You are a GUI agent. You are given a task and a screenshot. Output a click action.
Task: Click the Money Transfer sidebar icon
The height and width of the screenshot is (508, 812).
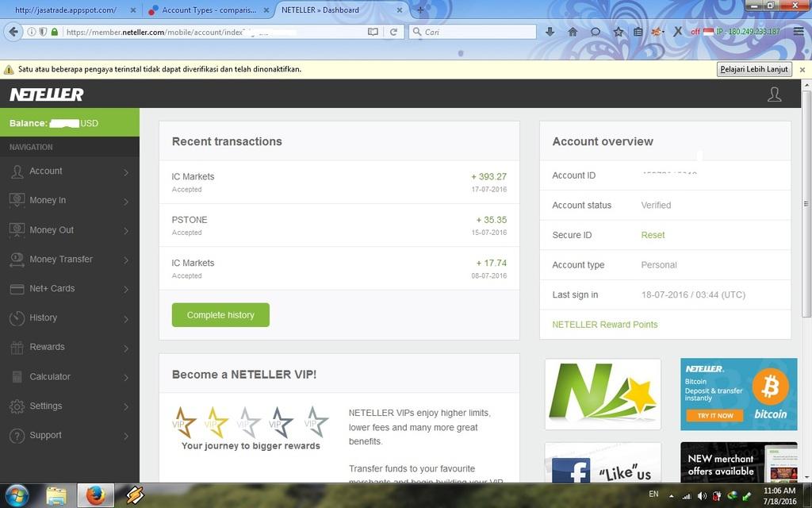click(17, 260)
